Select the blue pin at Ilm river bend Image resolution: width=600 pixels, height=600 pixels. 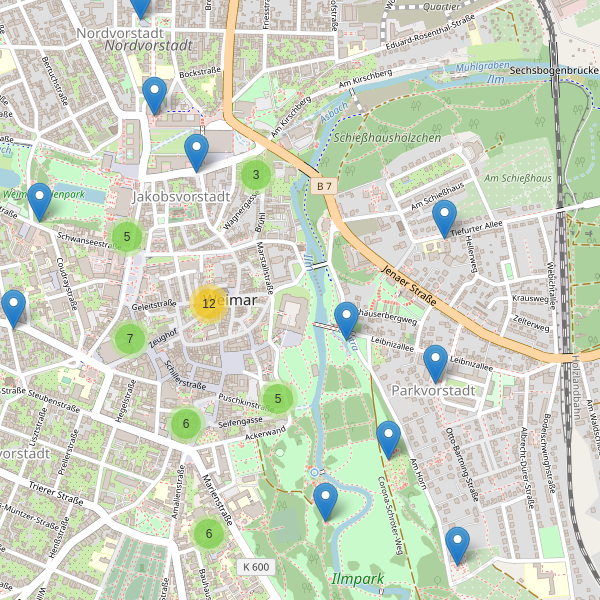(326, 502)
